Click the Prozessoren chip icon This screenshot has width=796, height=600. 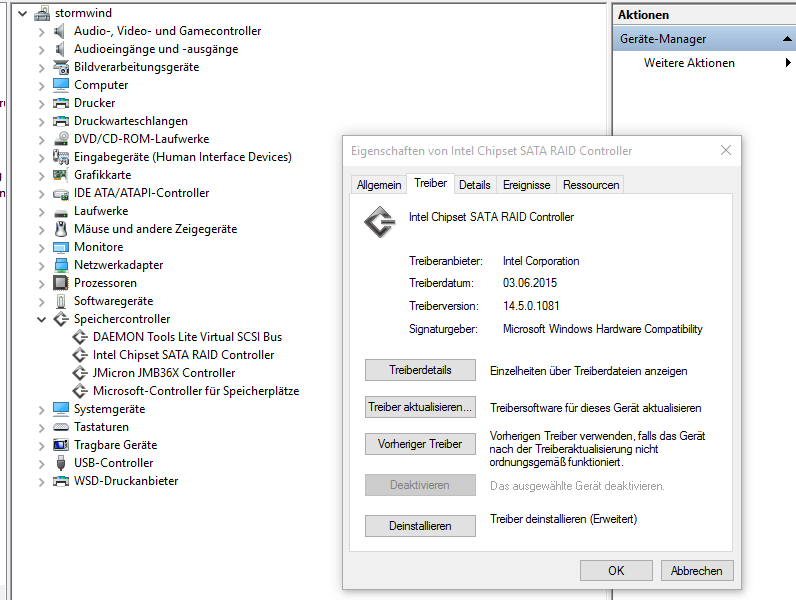[x=61, y=283]
